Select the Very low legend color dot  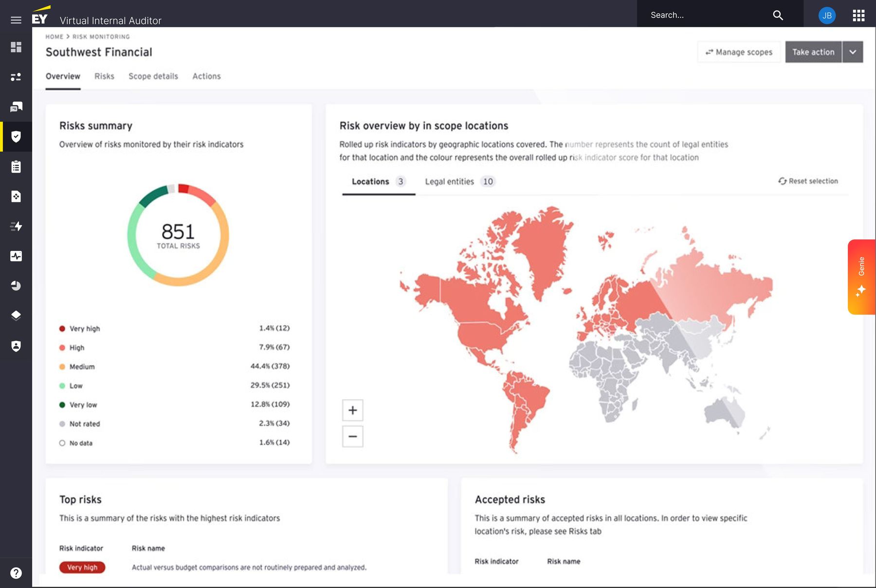coord(62,405)
